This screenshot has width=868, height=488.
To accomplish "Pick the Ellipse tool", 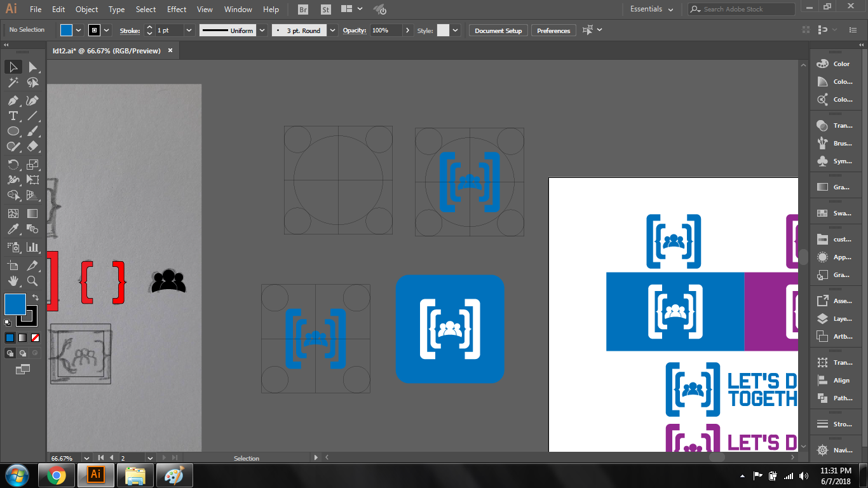I will pyautogui.click(x=13, y=132).
